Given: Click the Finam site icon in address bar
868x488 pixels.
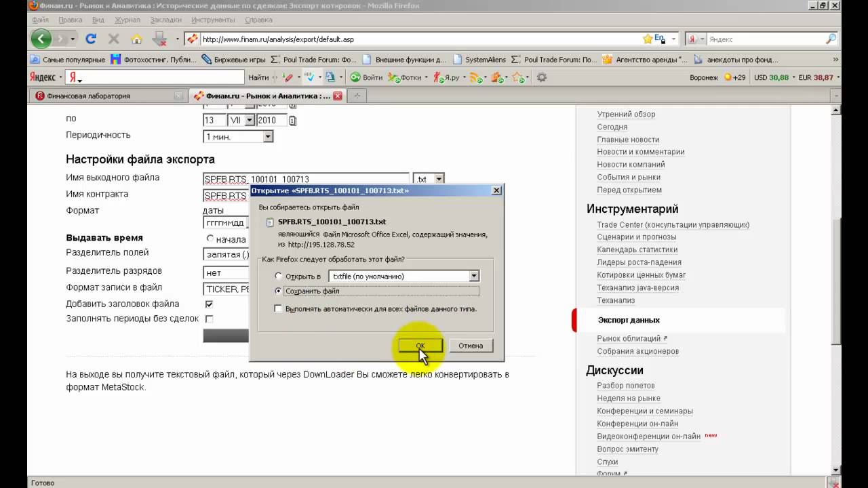Looking at the screenshot, I should 193,39.
